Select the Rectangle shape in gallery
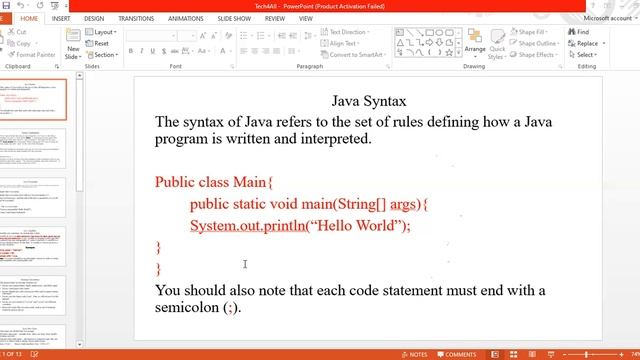The height and width of the screenshot is (360, 640). [429, 32]
